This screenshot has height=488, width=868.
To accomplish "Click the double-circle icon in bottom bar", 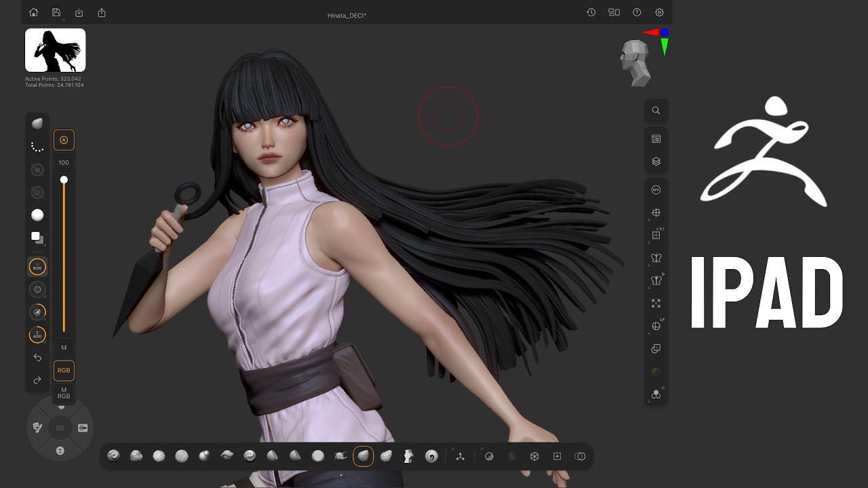I will click(x=580, y=456).
